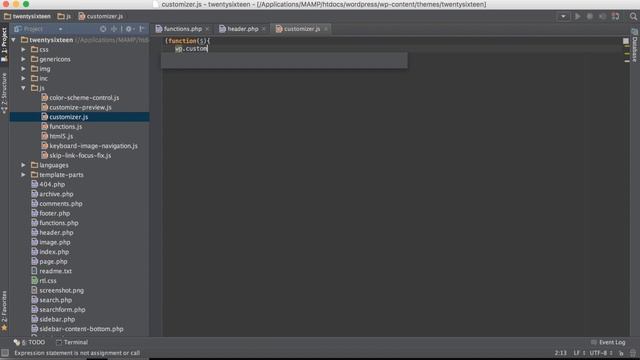Click the Run (play) toolbar icon
The width and height of the screenshot is (640, 360).
pos(578,16)
